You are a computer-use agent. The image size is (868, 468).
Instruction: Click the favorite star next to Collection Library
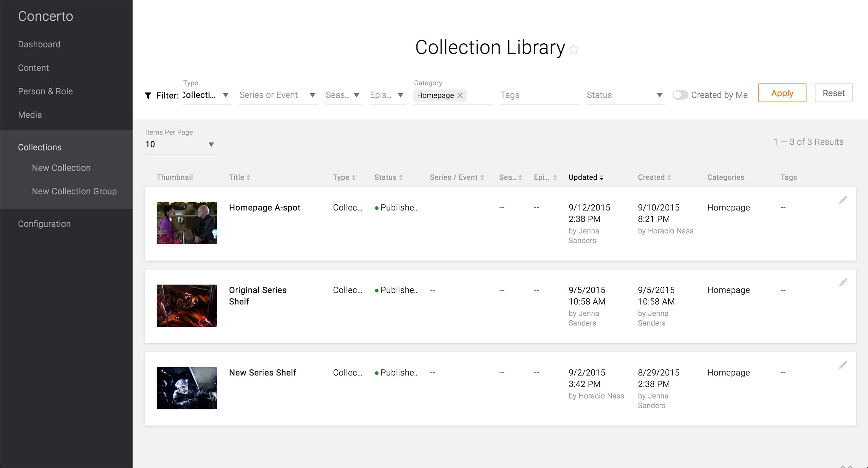tap(574, 49)
